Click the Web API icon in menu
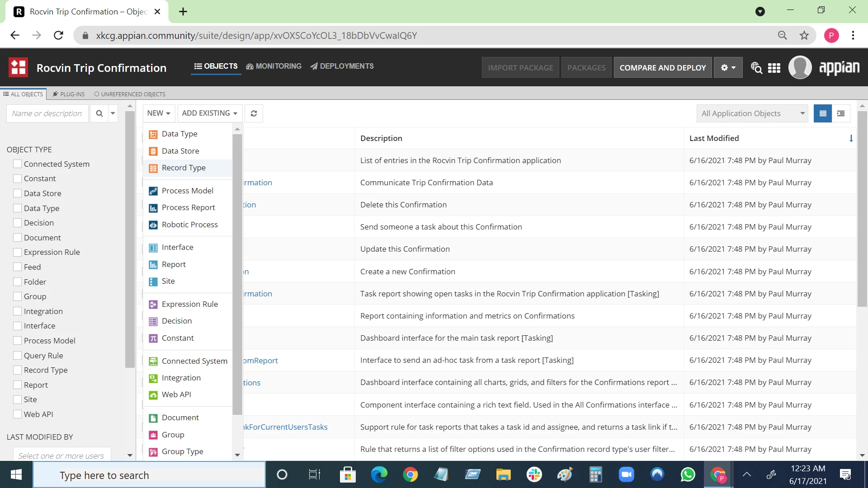868x488 pixels. [x=153, y=395]
